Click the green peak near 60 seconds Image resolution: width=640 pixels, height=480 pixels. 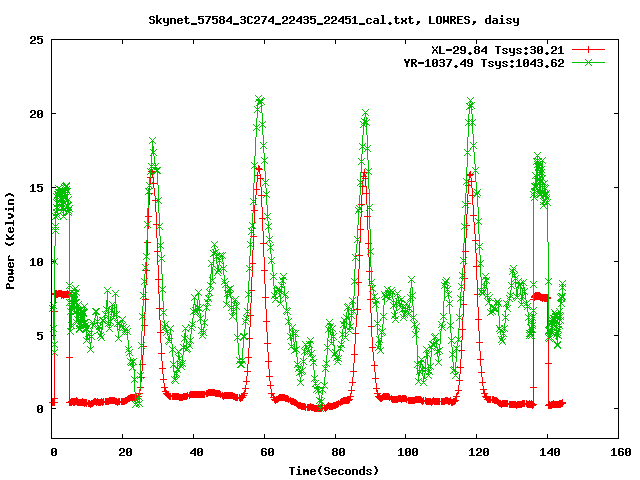(x=259, y=99)
